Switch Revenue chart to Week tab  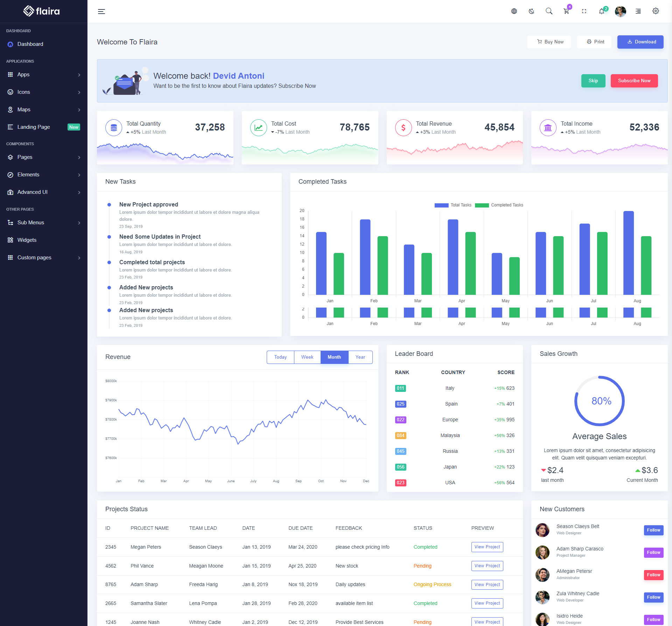coord(307,357)
